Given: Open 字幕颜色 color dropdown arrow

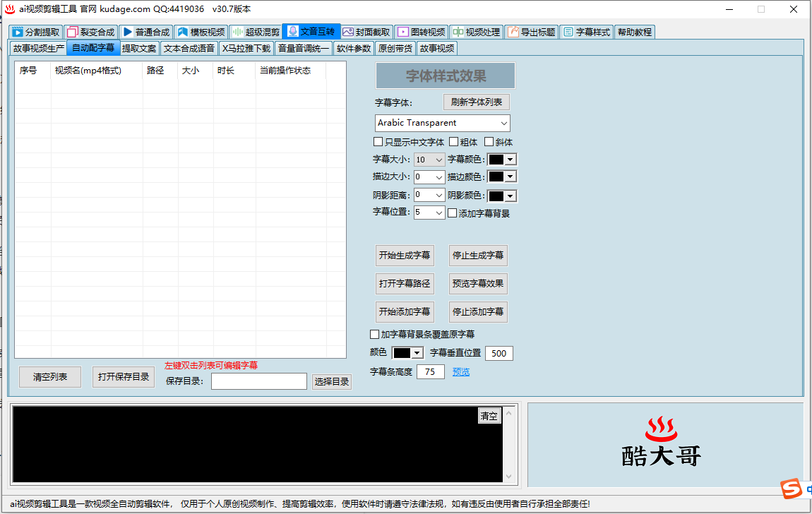Looking at the screenshot, I should (511, 160).
